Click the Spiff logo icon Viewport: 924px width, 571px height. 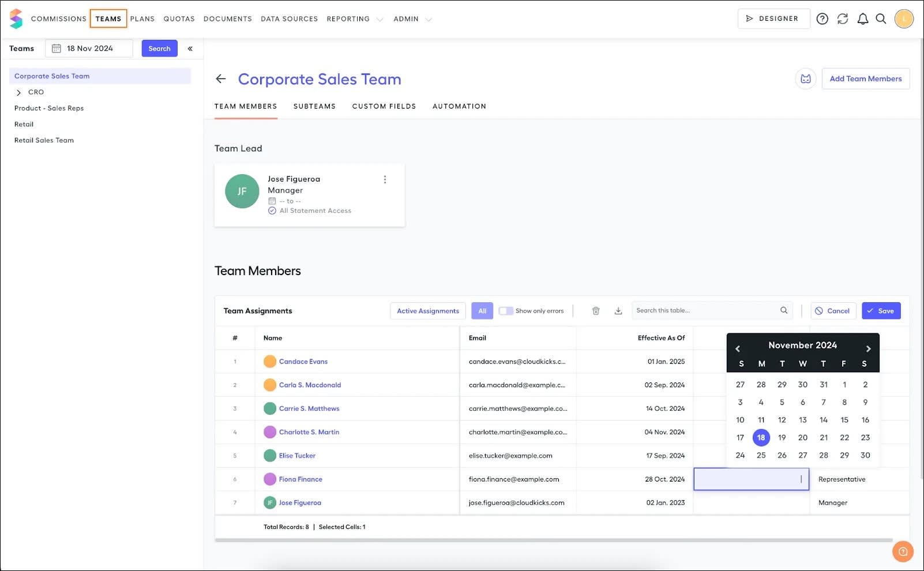click(x=16, y=18)
